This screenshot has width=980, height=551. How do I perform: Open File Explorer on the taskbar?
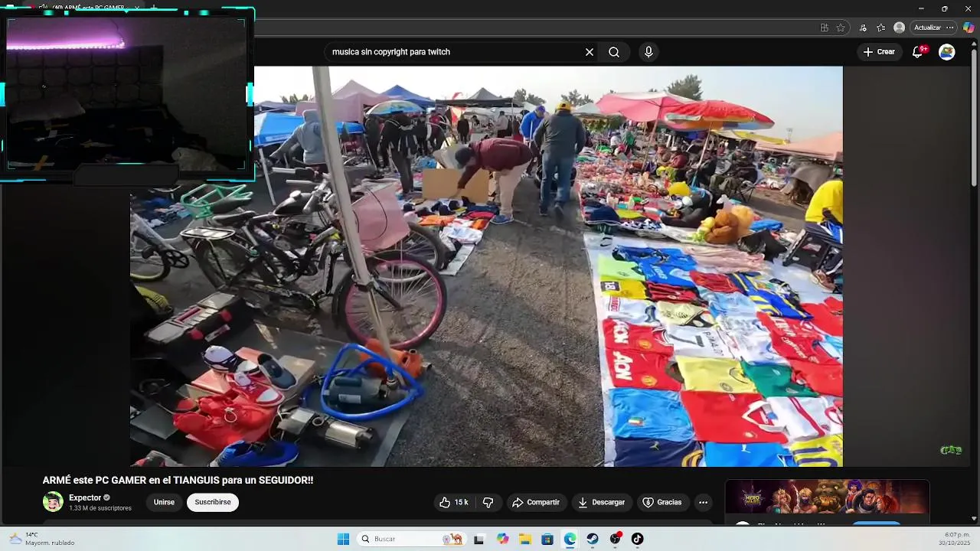tap(525, 539)
